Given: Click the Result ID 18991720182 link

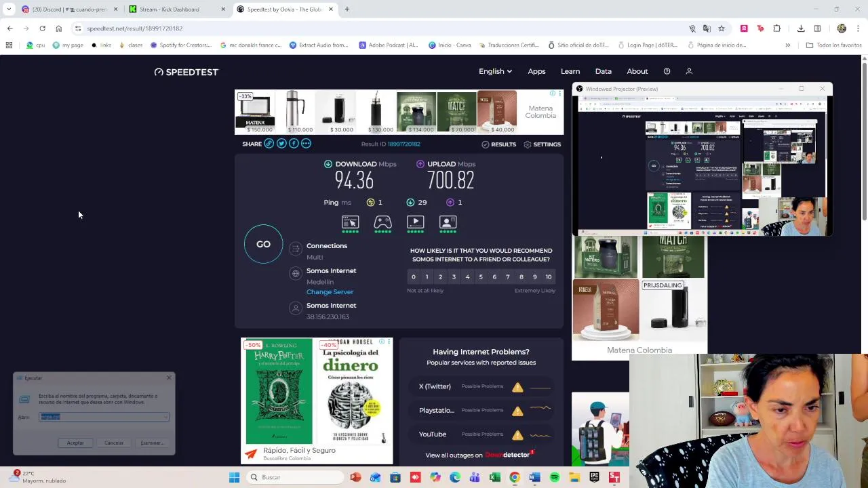Looking at the screenshot, I should (403, 144).
